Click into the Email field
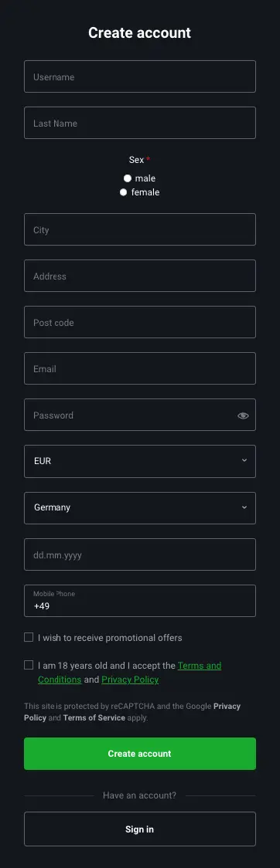Screen dimensions: 280x868 [140, 368]
